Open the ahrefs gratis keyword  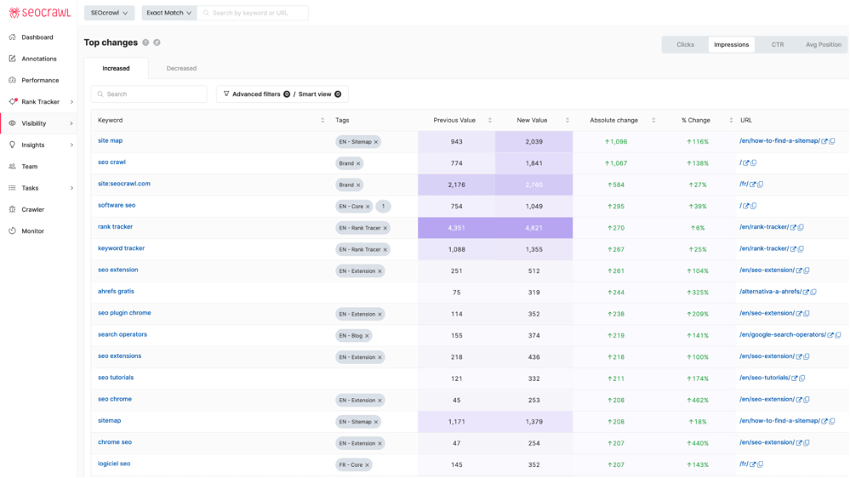pyautogui.click(x=116, y=291)
